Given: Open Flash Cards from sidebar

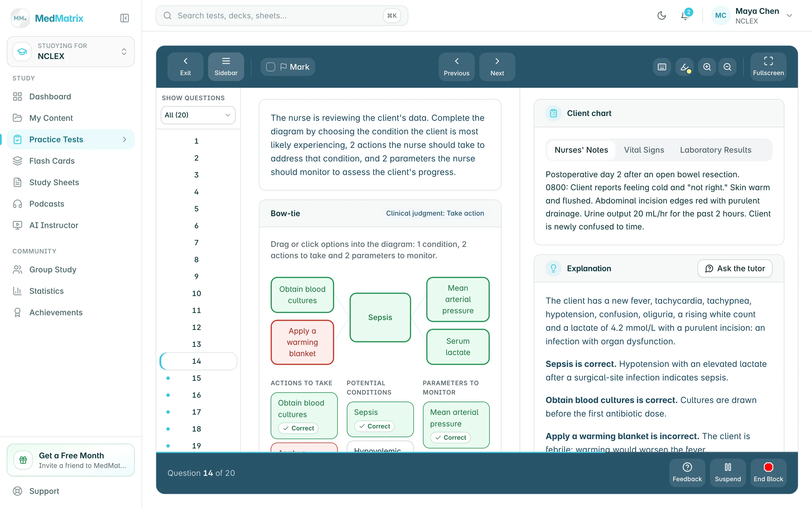Looking at the screenshot, I should [x=70, y=161].
